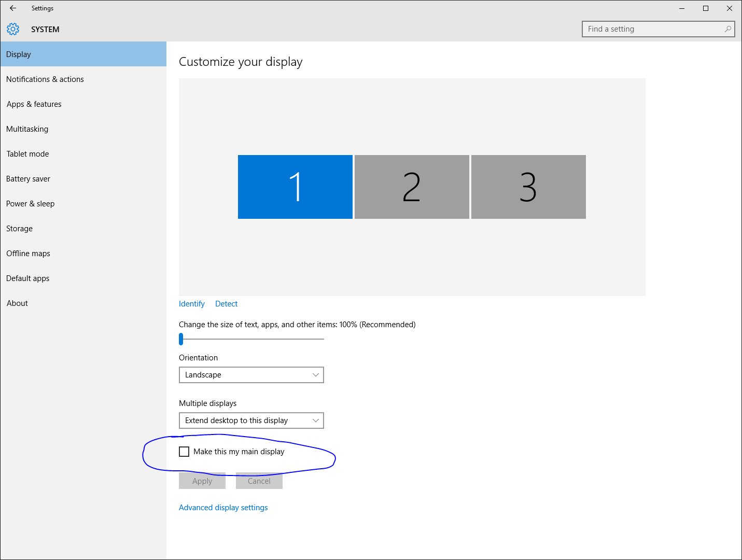This screenshot has width=742, height=560.
Task: Minimize the Settings window
Action: pyautogui.click(x=682, y=8)
